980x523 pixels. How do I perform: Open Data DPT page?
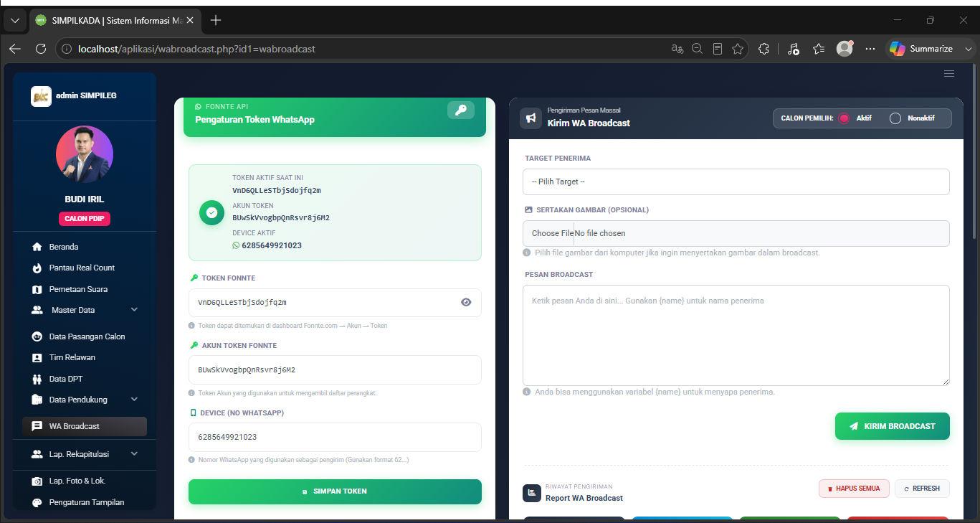(x=85, y=379)
